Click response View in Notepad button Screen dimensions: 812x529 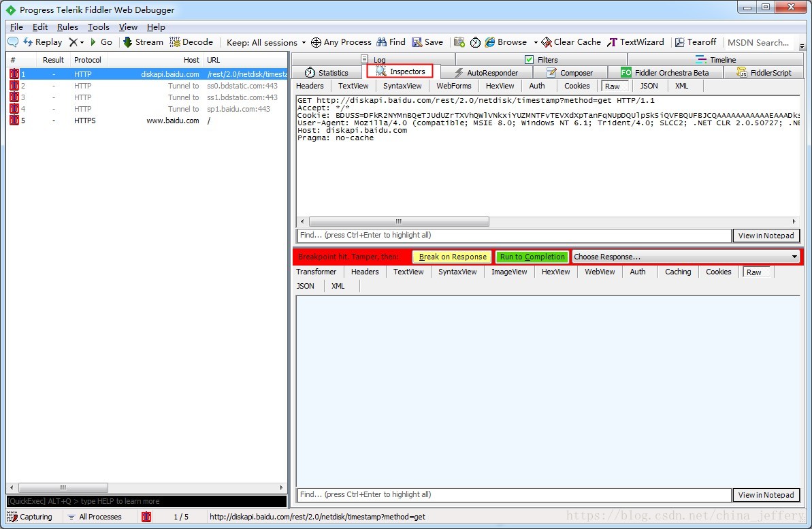[766, 495]
